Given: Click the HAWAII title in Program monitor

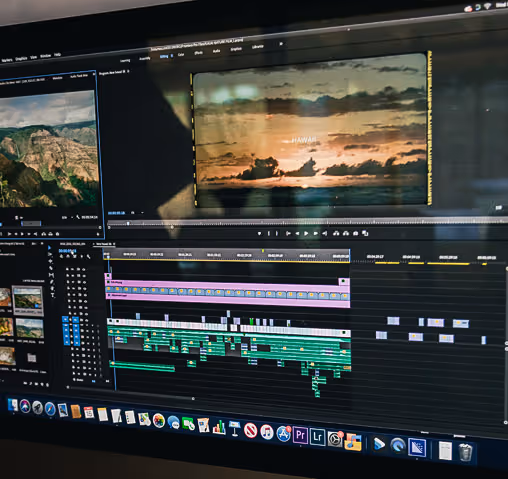Looking at the screenshot, I should click(304, 140).
